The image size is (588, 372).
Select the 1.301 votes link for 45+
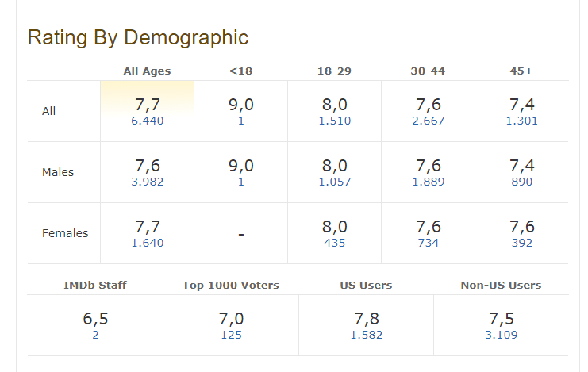[521, 121]
